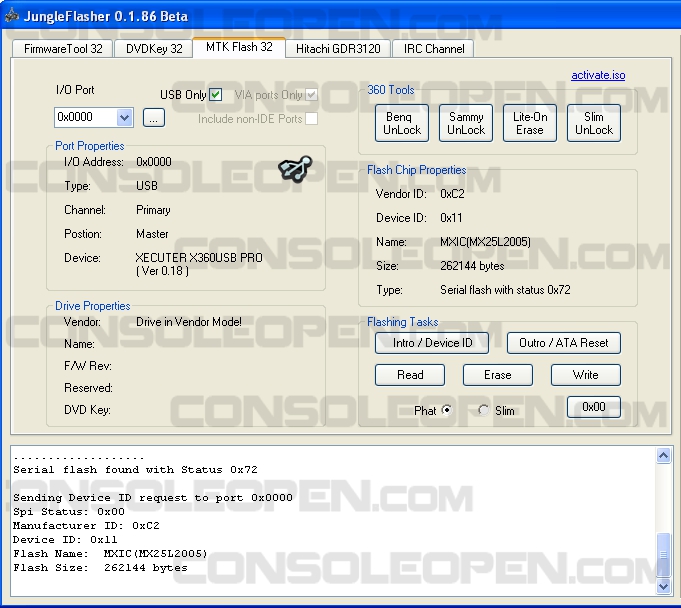Click the 'Flash Size: 262144 bytes' log line
The width and height of the screenshot is (681, 608).
click(100, 568)
